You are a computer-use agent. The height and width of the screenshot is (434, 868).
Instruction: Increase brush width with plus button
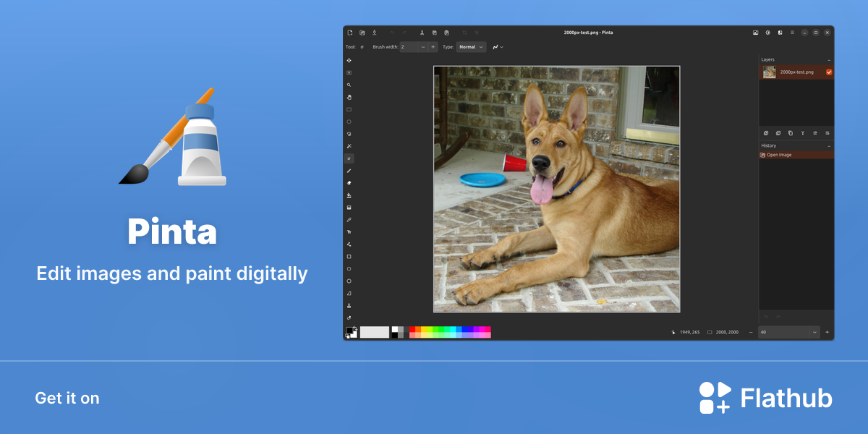pyautogui.click(x=433, y=47)
